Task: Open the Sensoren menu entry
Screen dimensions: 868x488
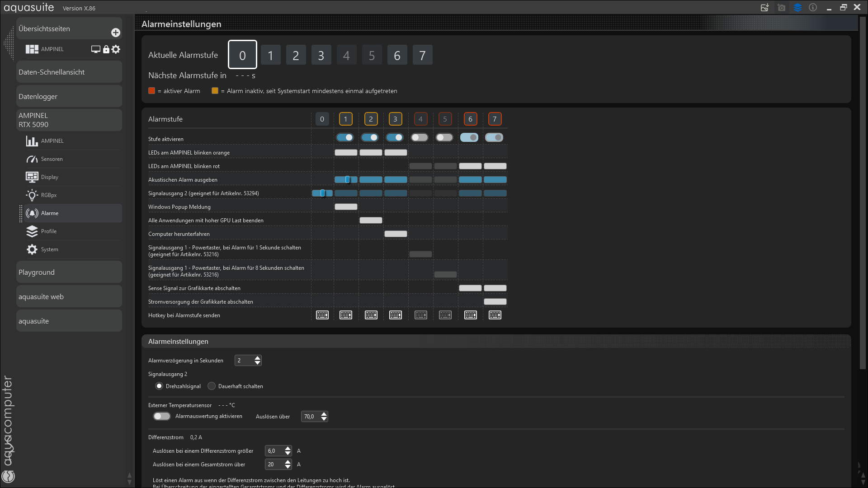Action: 52,159
